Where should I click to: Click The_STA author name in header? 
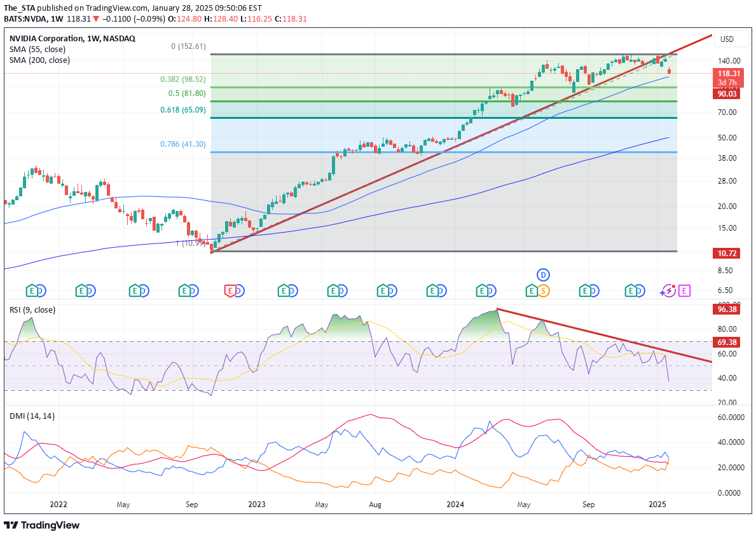pos(19,8)
